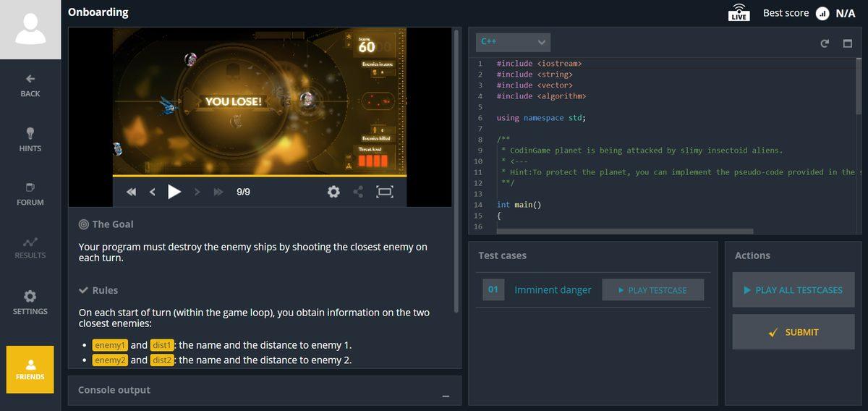Click the replay progress bar

260,176
